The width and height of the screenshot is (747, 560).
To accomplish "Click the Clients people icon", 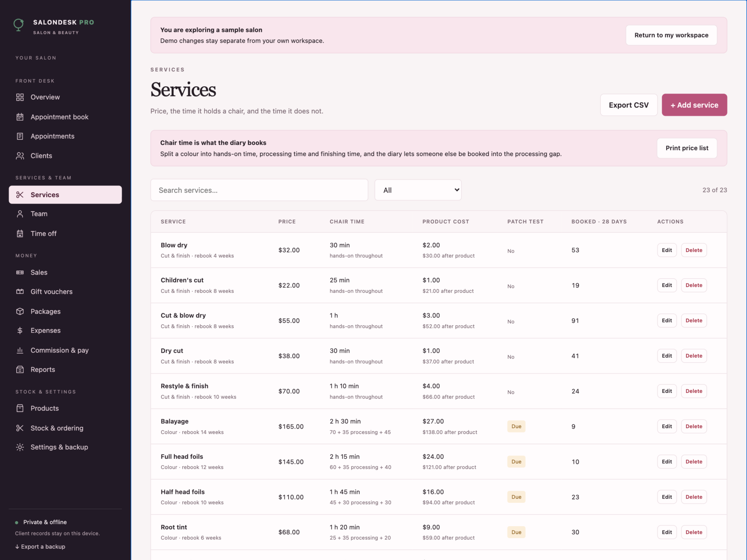I will tap(20, 156).
